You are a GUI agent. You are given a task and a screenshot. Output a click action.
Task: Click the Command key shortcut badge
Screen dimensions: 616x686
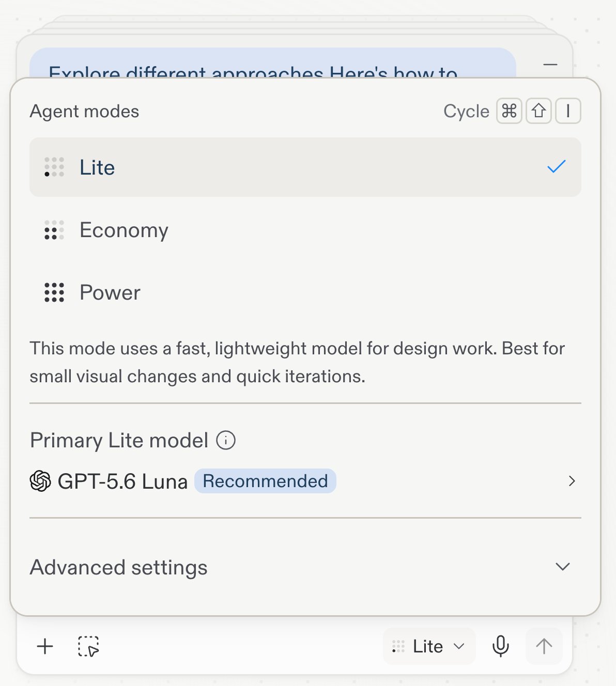click(x=510, y=111)
